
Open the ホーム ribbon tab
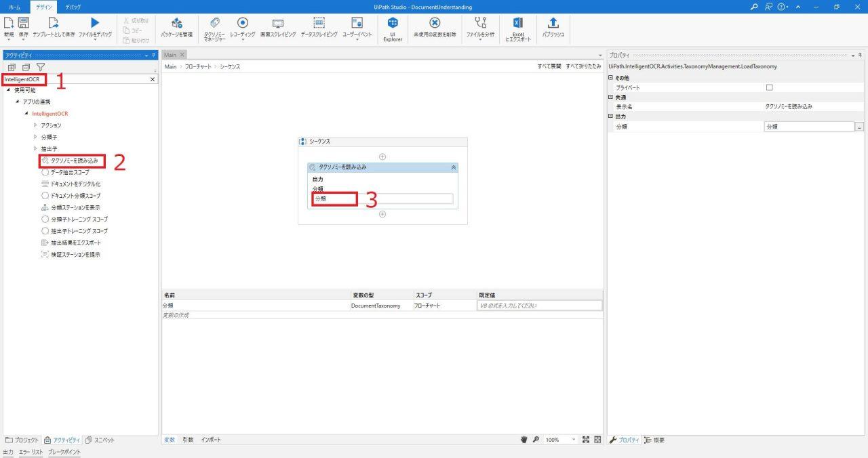click(x=14, y=6)
